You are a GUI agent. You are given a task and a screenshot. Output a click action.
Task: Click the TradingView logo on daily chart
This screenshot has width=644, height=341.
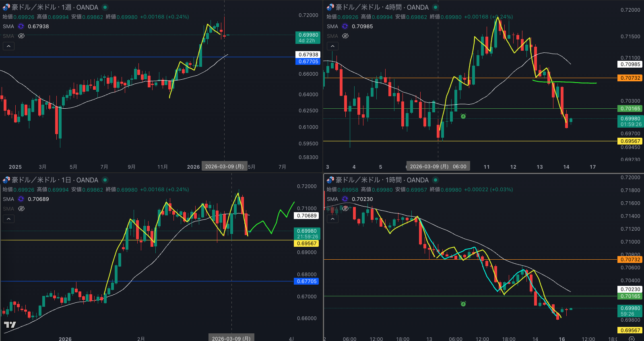pyautogui.click(x=10, y=324)
